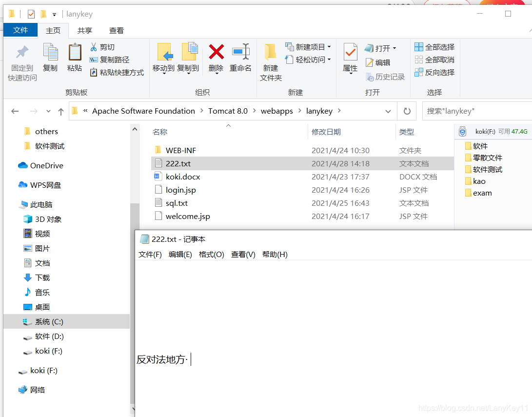Expand the address bar history dropdown
The height and width of the screenshot is (417, 532).
[x=388, y=111]
